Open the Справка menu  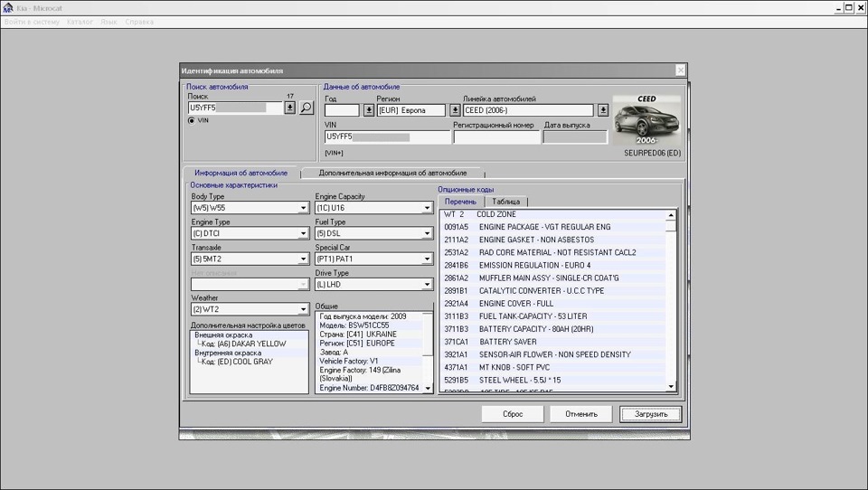pos(139,22)
